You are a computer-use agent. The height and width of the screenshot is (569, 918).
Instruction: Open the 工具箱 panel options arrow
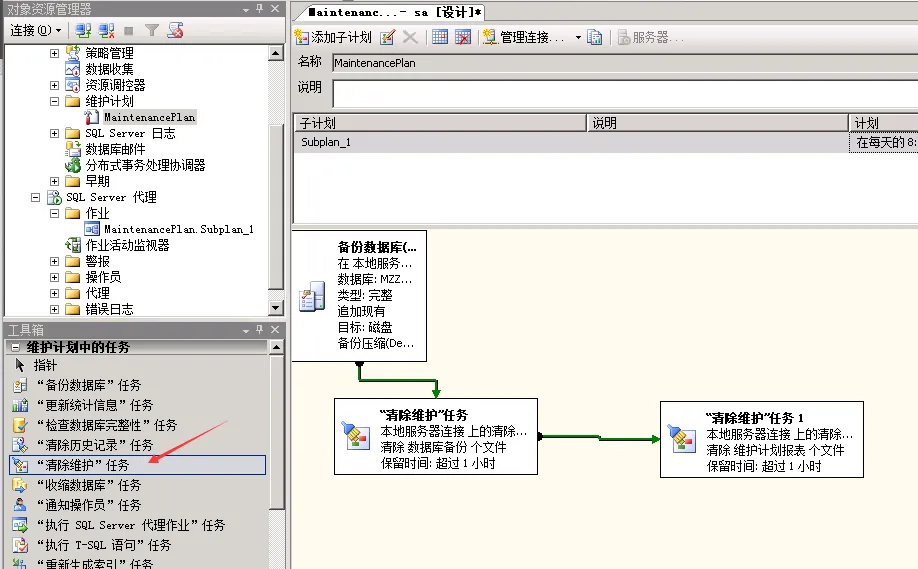246,331
